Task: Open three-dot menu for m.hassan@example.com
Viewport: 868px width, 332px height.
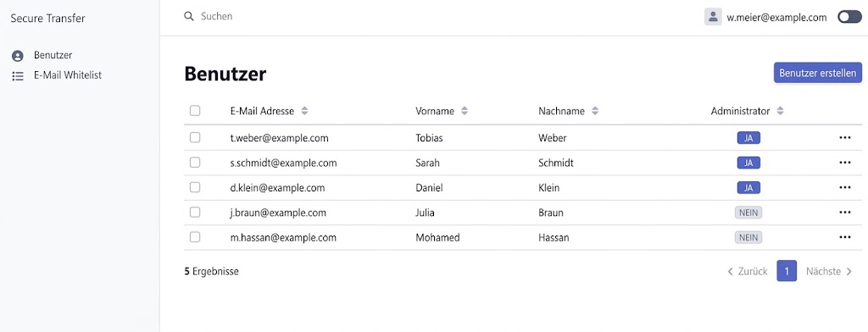Action: point(844,237)
